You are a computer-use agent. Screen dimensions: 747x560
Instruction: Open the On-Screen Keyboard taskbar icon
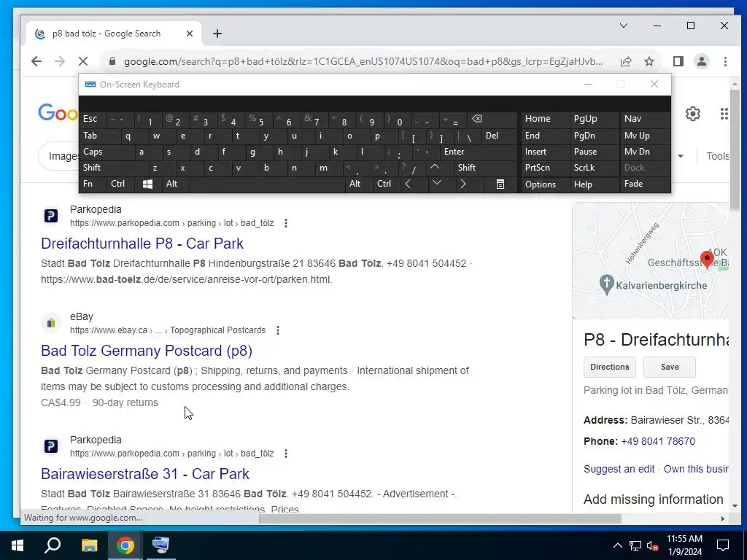tap(160, 545)
